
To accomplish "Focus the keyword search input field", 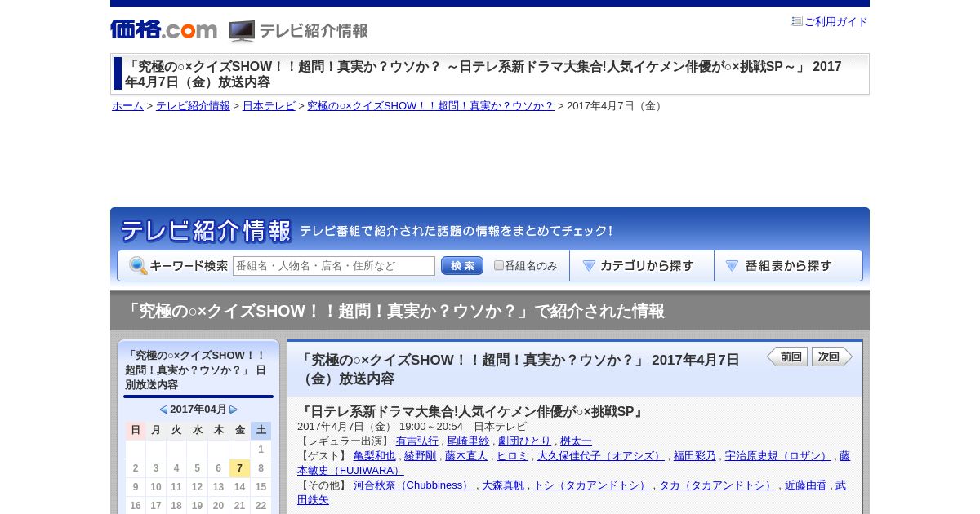I will coord(334,266).
